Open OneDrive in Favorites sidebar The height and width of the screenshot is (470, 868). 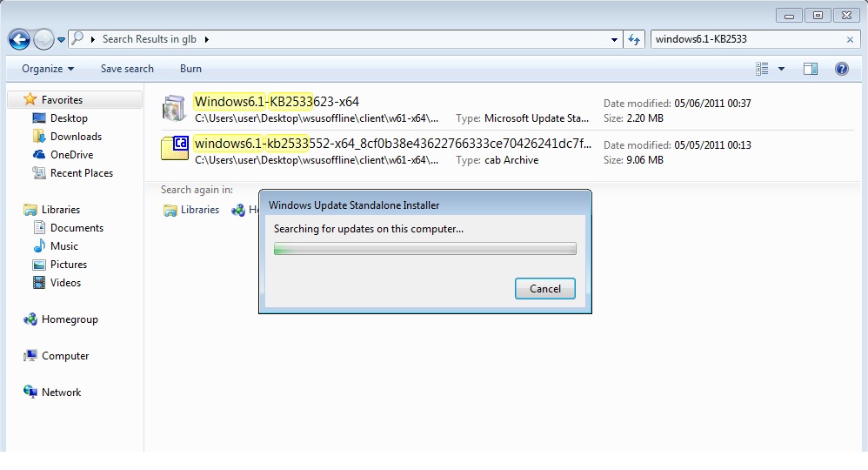(71, 155)
